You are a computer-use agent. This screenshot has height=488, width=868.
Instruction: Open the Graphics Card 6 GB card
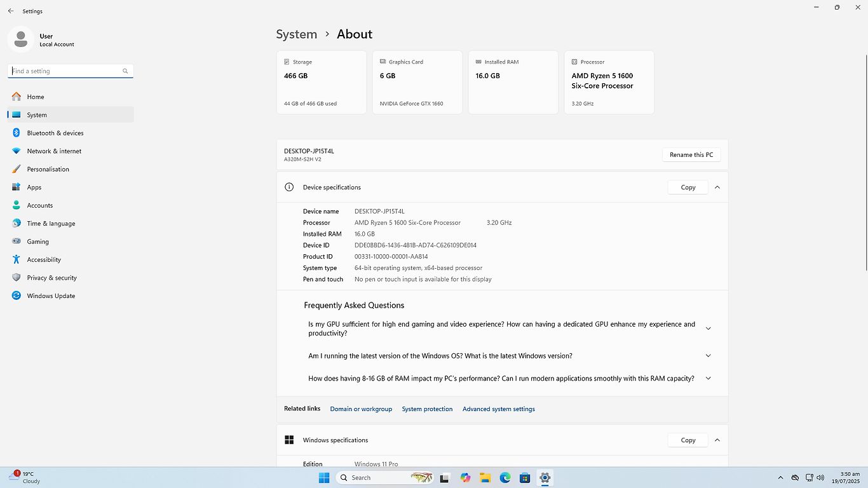pos(417,83)
